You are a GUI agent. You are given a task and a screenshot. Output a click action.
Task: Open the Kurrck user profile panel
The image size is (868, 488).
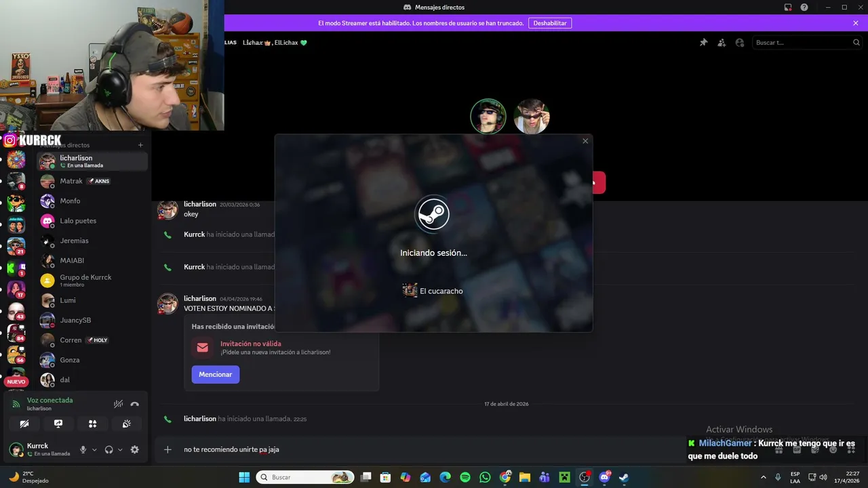[41, 449]
